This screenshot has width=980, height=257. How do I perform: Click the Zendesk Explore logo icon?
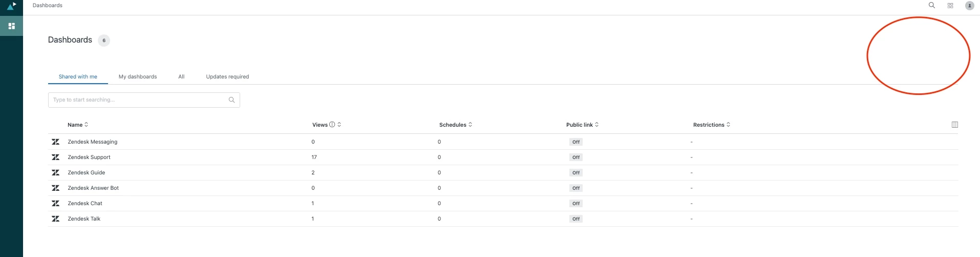[11, 6]
